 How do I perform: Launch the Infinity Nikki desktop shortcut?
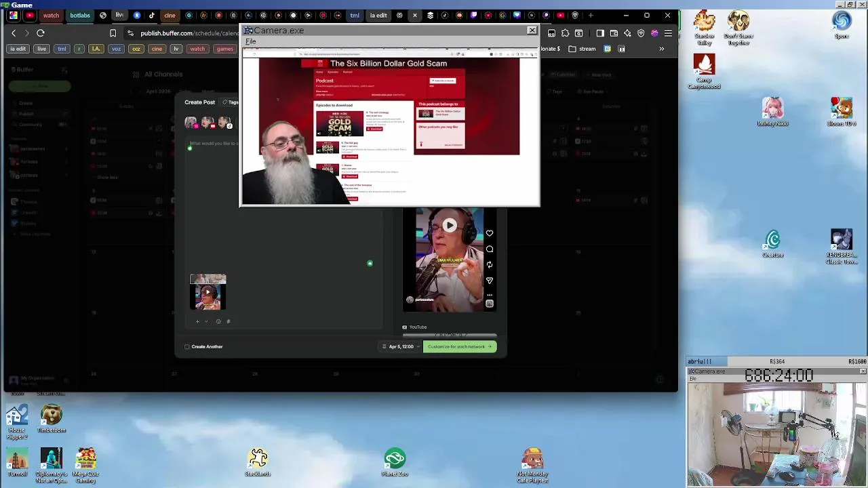772,113
